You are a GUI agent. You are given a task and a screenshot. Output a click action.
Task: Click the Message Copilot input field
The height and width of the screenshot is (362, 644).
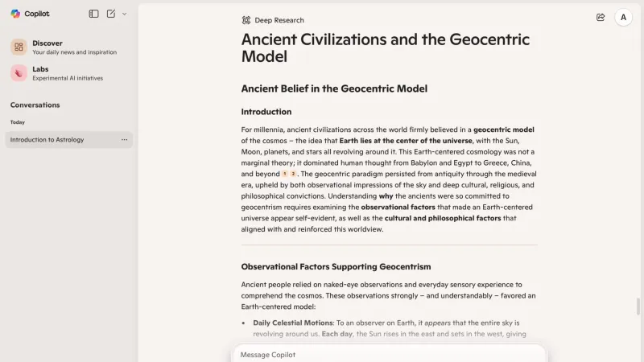(390, 354)
